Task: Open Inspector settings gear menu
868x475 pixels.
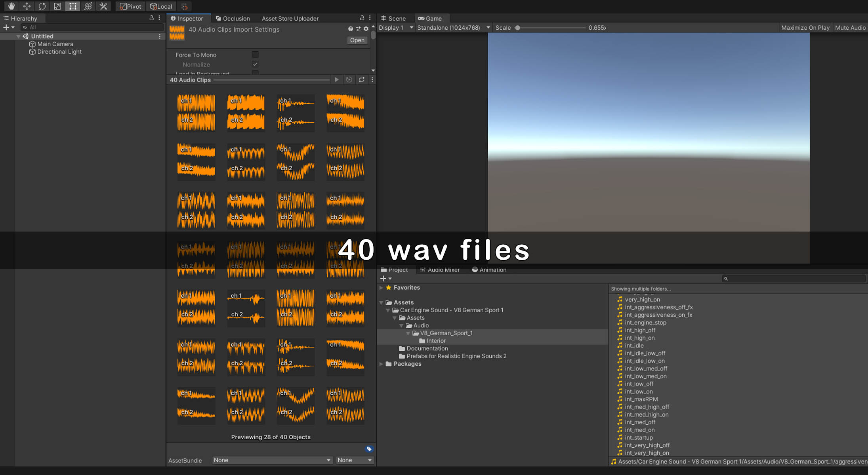Action: point(366,29)
